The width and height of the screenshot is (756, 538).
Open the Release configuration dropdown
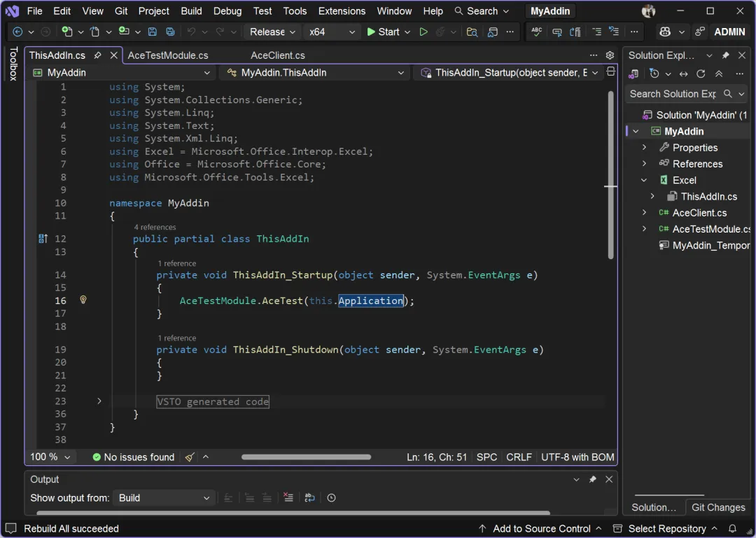tap(273, 32)
